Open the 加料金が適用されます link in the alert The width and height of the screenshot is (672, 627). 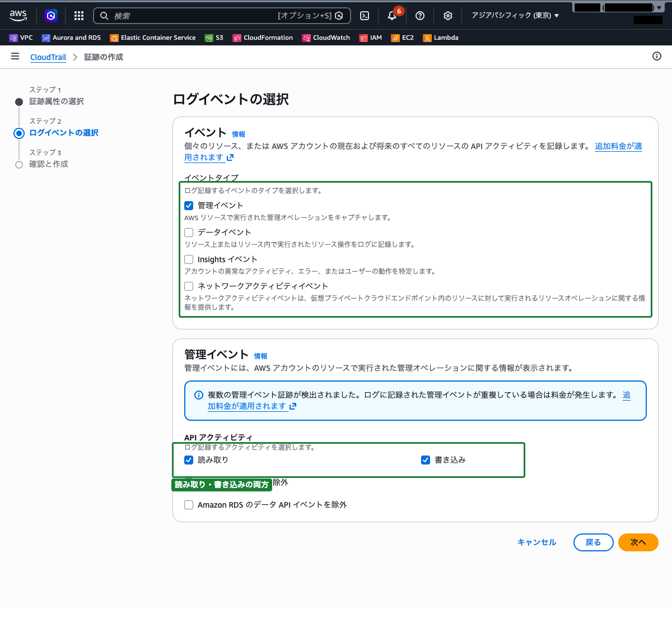click(x=247, y=406)
